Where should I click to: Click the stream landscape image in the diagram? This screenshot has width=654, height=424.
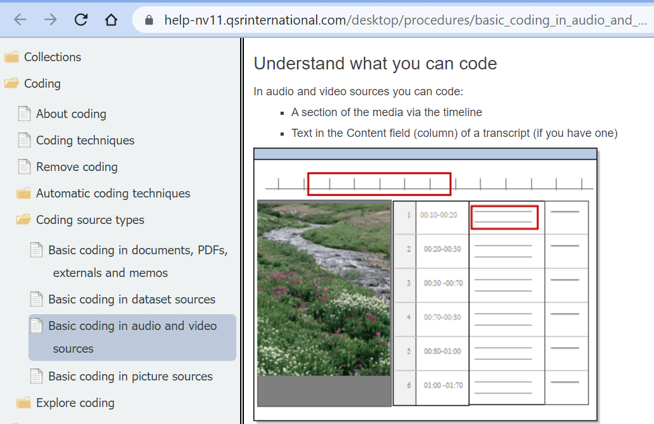click(324, 288)
